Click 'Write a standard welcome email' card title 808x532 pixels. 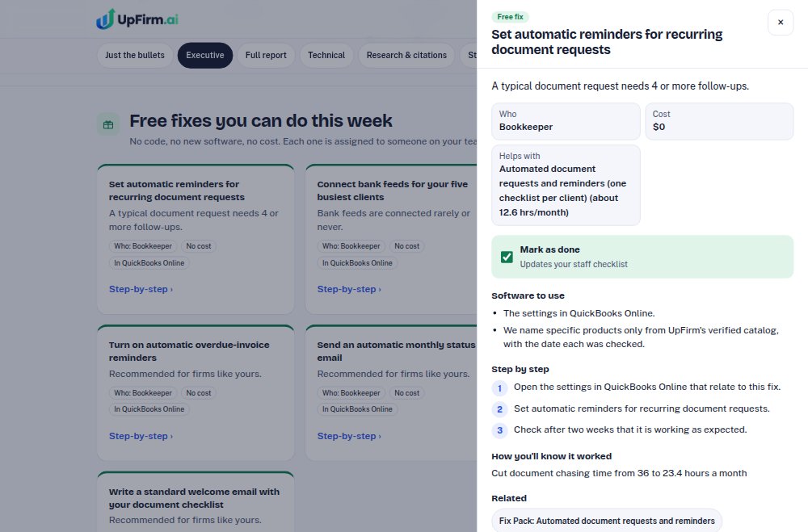click(194, 498)
